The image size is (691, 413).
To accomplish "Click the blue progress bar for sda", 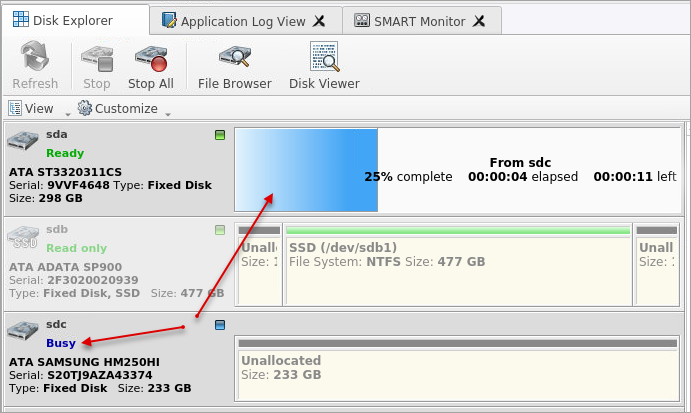I will 306,170.
